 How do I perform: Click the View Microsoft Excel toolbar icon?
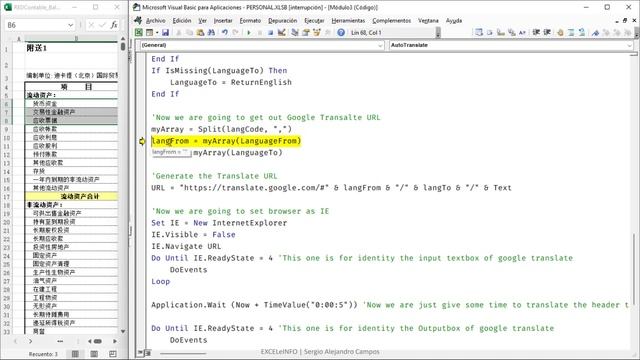click(139, 32)
